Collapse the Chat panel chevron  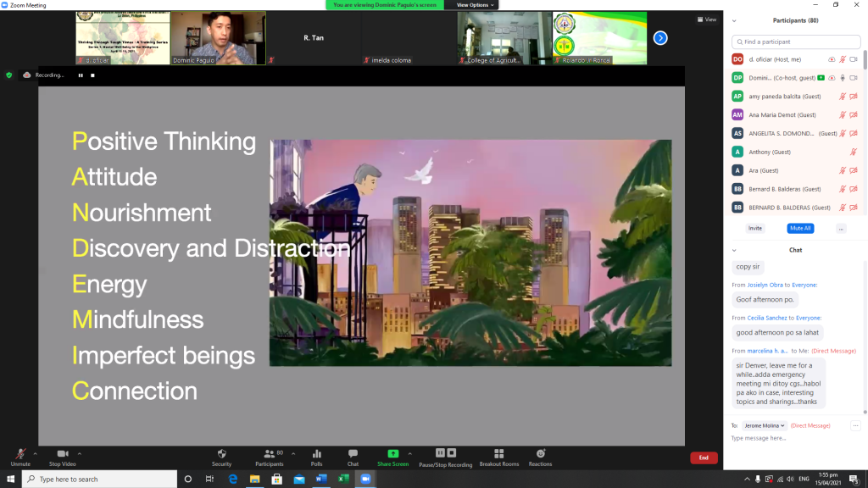(x=734, y=250)
